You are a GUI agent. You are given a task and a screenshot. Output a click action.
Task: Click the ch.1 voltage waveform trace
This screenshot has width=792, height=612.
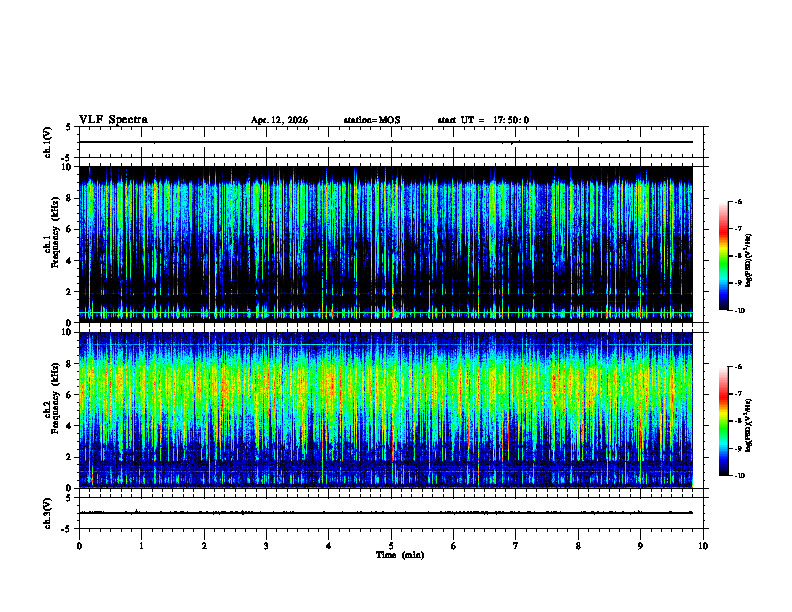point(385,142)
